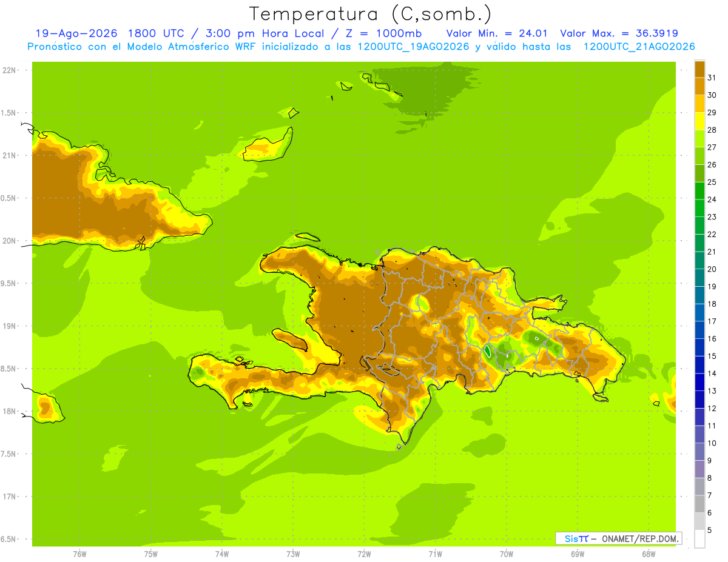Viewport: 728px width, 562px height.
Task: Click the legend value "28"
Action: click(x=712, y=130)
